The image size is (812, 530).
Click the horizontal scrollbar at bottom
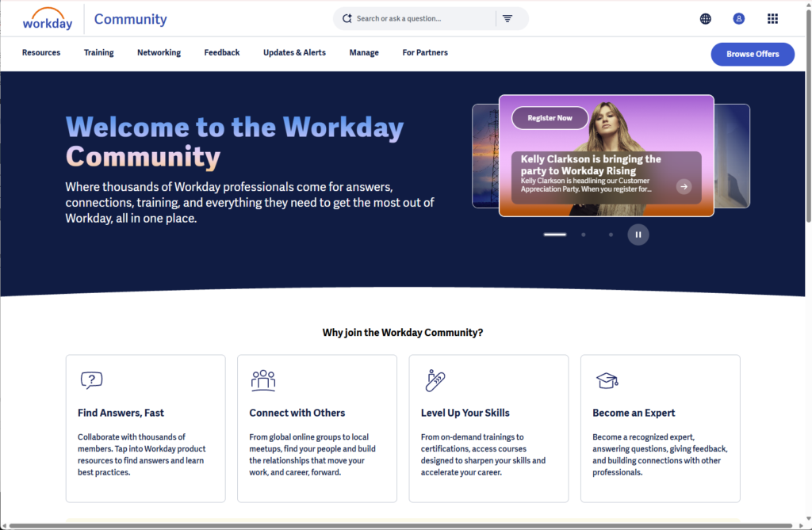400,526
